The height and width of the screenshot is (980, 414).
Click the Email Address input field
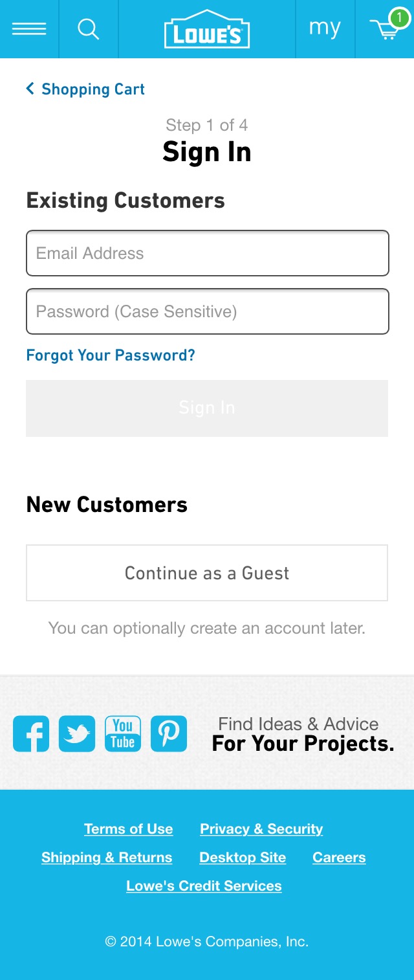[x=207, y=253]
